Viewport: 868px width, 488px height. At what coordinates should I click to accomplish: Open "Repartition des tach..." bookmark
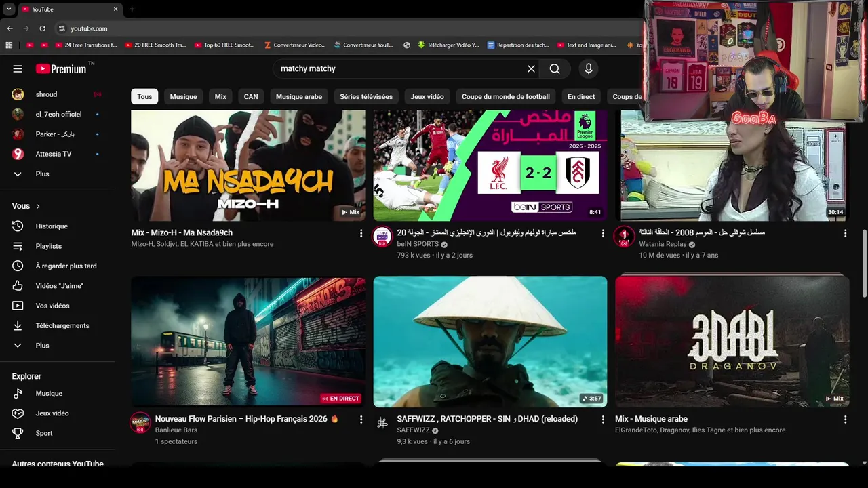coord(518,45)
